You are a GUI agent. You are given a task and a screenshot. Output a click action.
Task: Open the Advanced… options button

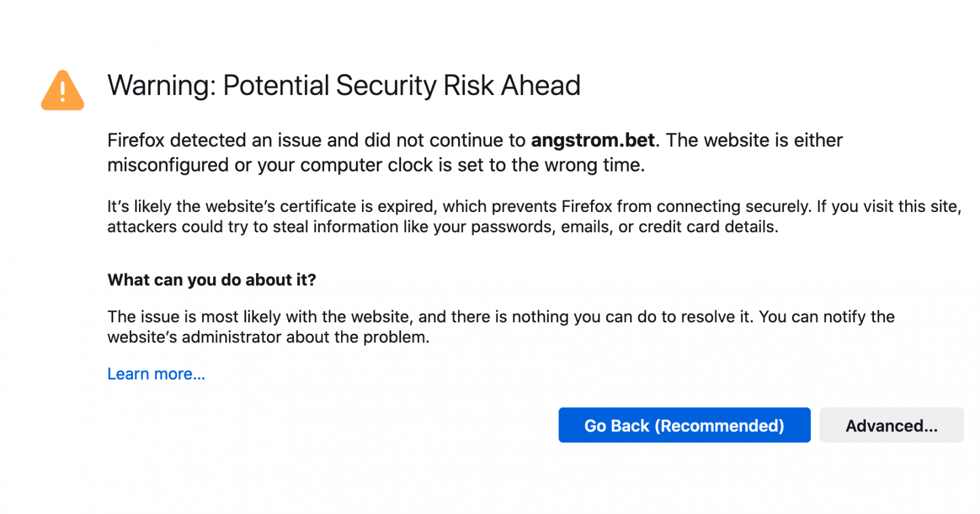coord(891,425)
